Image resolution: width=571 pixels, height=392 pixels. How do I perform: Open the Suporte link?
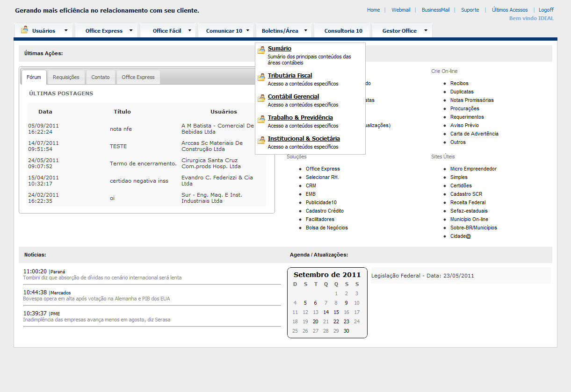click(470, 10)
